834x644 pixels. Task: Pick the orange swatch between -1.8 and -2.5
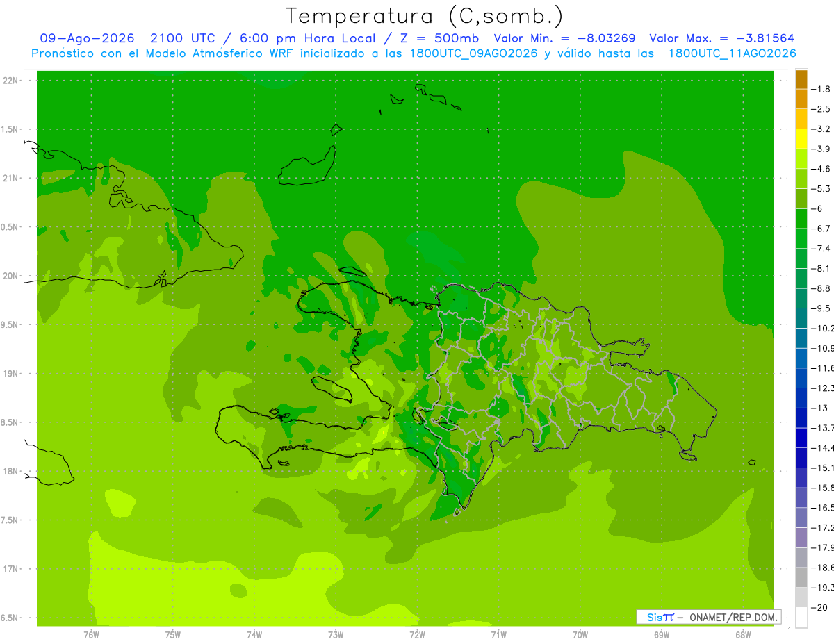tap(801, 99)
